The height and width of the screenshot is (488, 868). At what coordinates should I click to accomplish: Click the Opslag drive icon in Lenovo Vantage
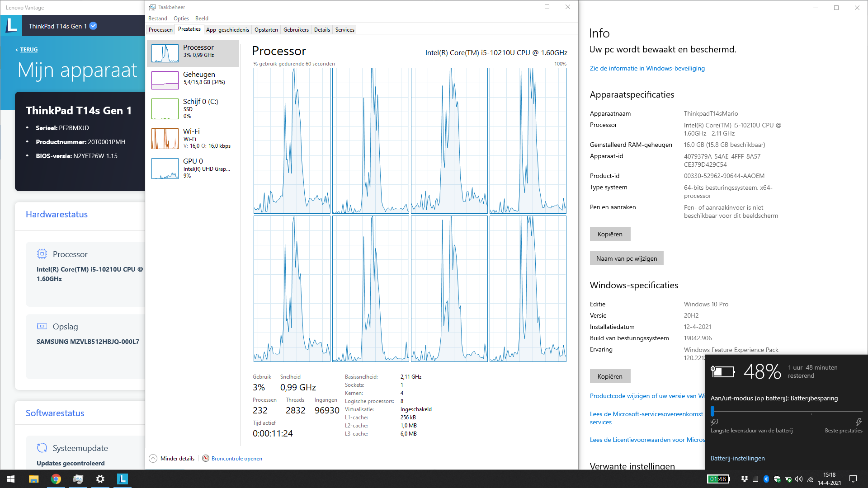click(42, 326)
